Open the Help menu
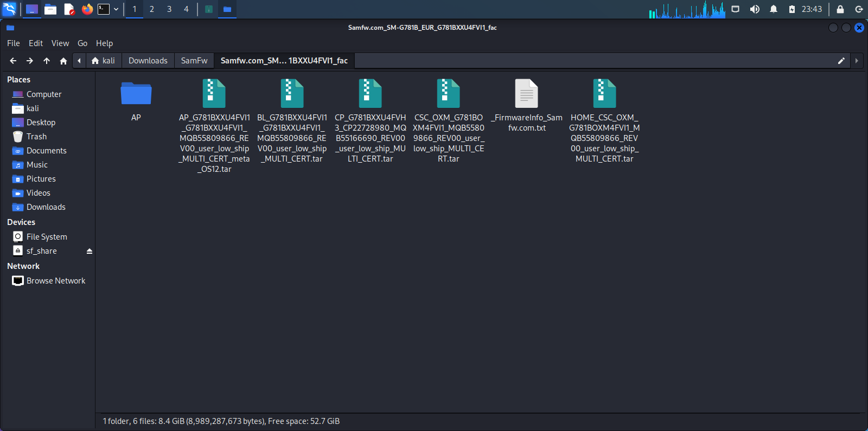Image resolution: width=868 pixels, height=431 pixels. point(105,43)
